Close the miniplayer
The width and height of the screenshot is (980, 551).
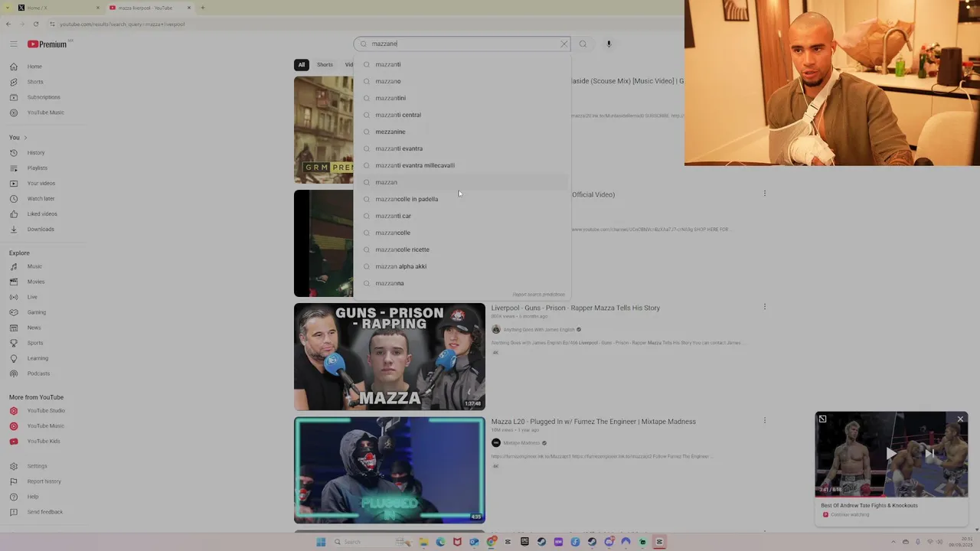pyautogui.click(x=960, y=419)
